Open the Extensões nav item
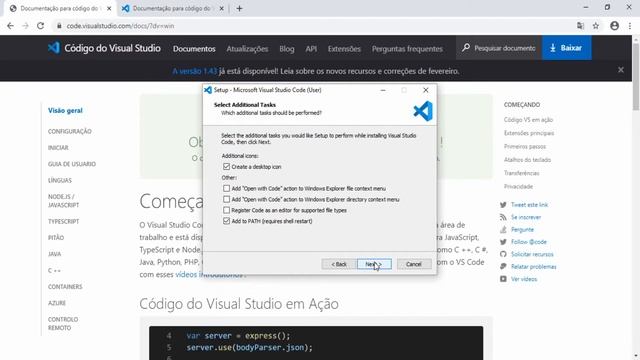 coord(344,49)
